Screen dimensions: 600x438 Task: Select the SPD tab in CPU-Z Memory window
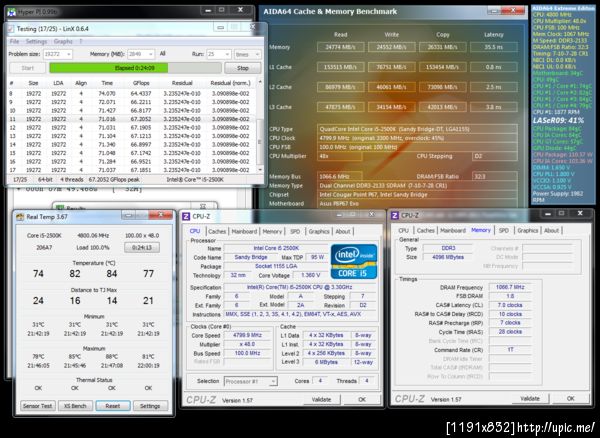pos(504,230)
